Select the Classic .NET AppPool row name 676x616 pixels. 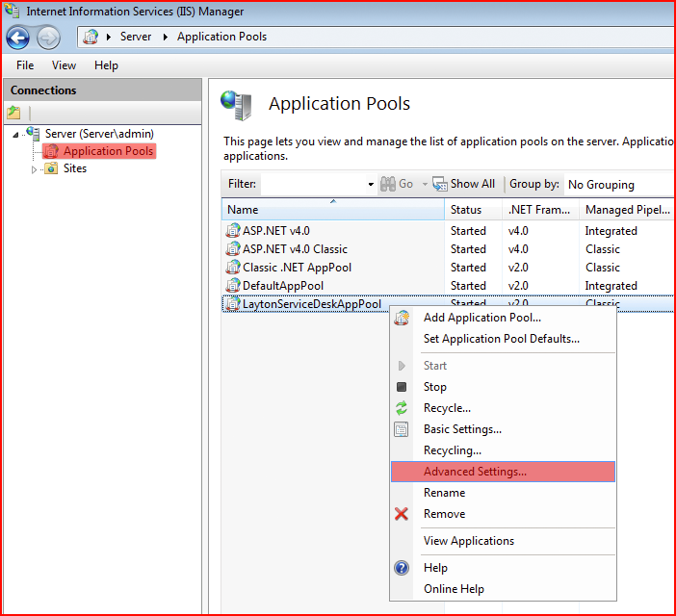click(x=297, y=268)
